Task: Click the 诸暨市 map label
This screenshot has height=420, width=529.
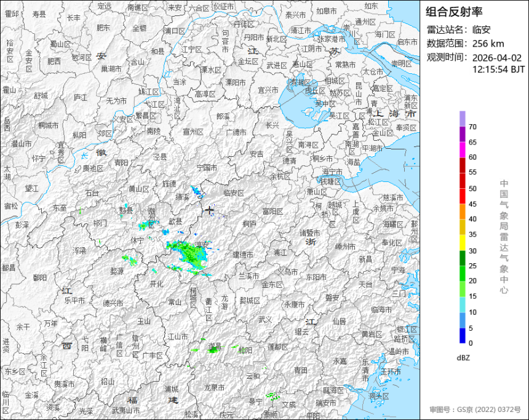Action: (309, 233)
